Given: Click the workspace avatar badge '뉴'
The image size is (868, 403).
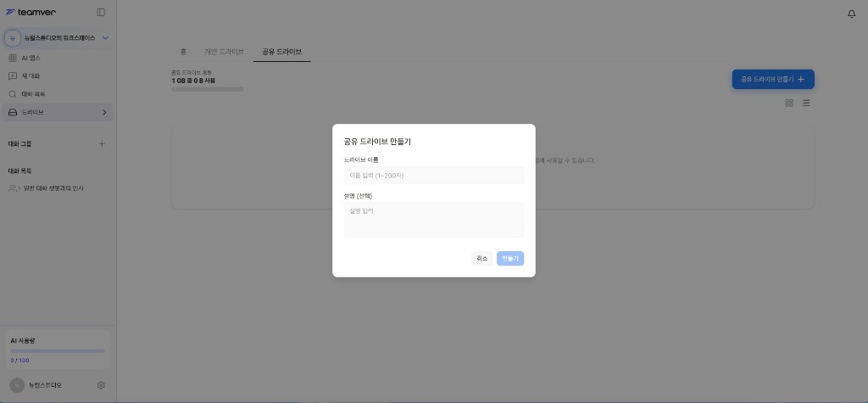Looking at the screenshot, I should coord(13,38).
